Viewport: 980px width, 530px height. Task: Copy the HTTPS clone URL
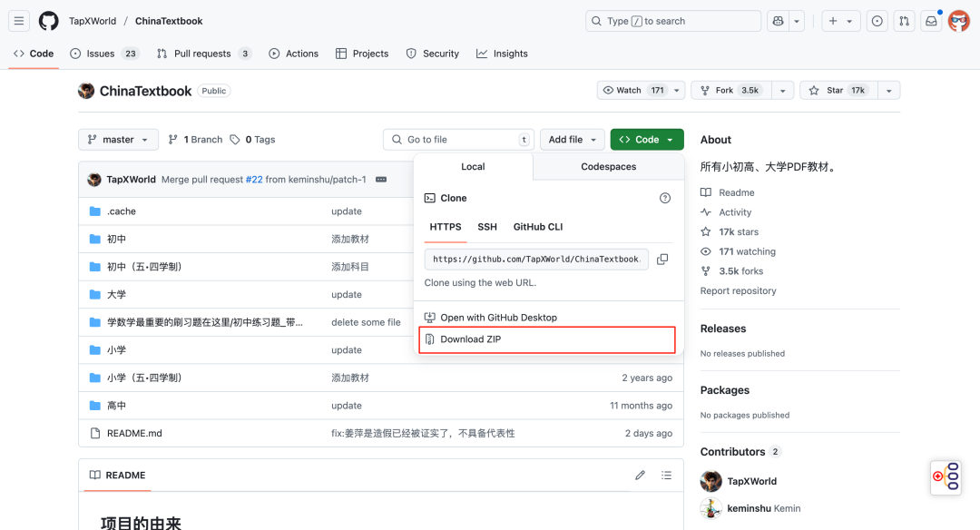point(661,259)
